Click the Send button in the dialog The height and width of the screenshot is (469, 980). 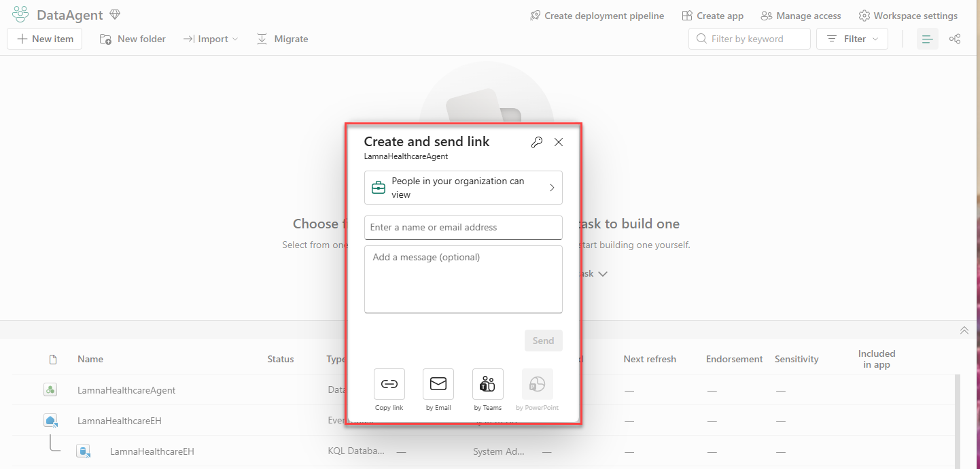tap(544, 341)
